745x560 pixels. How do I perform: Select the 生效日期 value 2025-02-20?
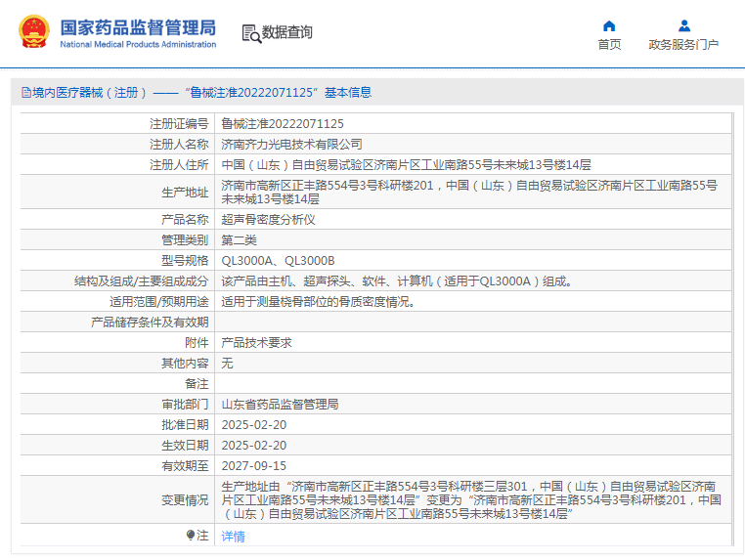coord(254,445)
